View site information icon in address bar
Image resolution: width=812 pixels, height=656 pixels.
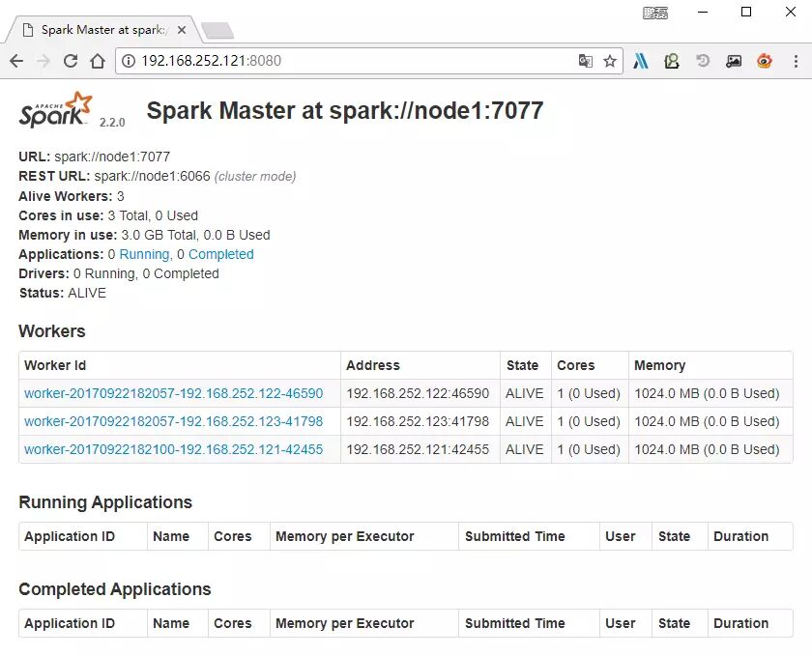[128, 61]
